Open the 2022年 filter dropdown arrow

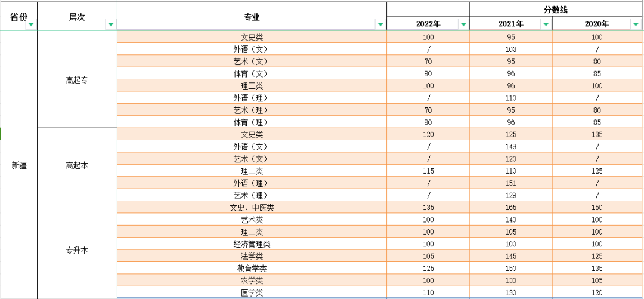463,24
